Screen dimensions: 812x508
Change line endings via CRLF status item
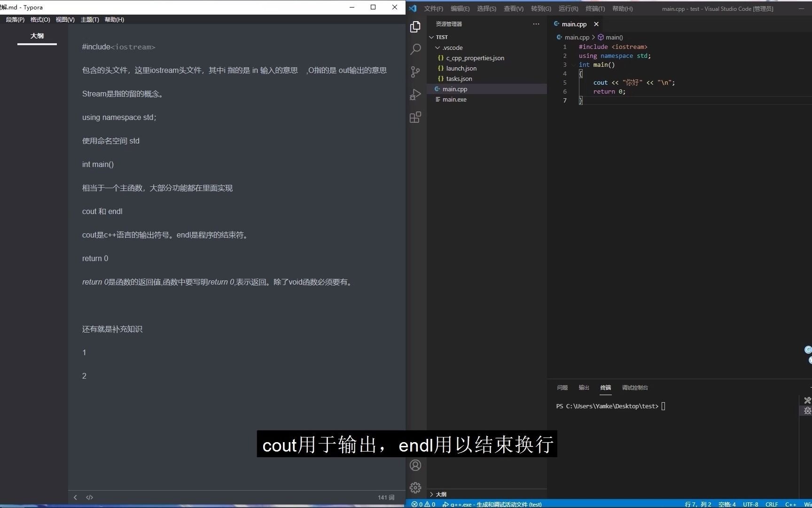(x=772, y=504)
